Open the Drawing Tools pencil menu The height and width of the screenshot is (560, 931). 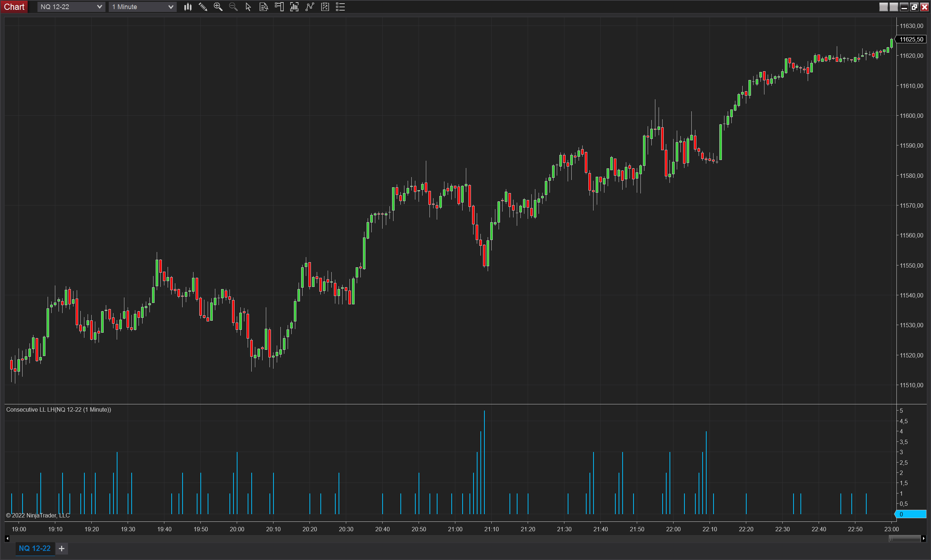click(203, 7)
